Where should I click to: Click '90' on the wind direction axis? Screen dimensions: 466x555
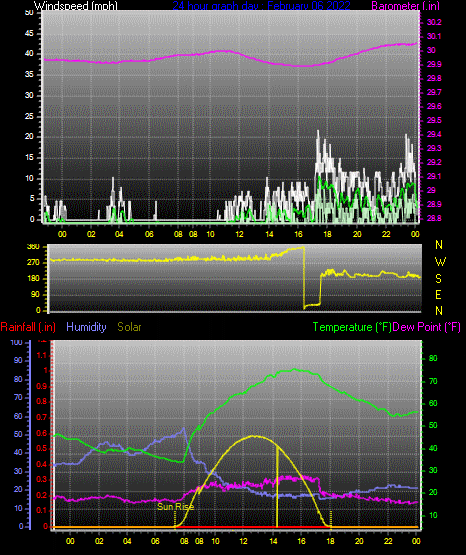pos(35,294)
